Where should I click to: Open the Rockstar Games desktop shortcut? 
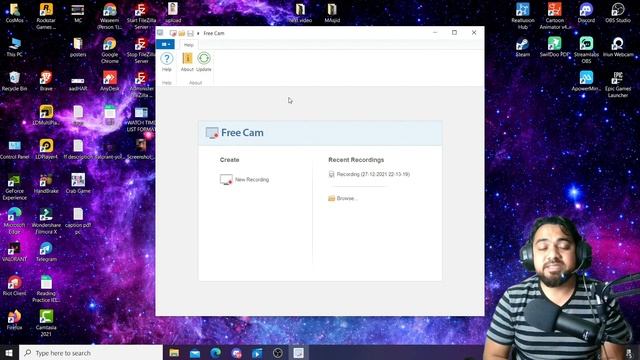pos(46,16)
